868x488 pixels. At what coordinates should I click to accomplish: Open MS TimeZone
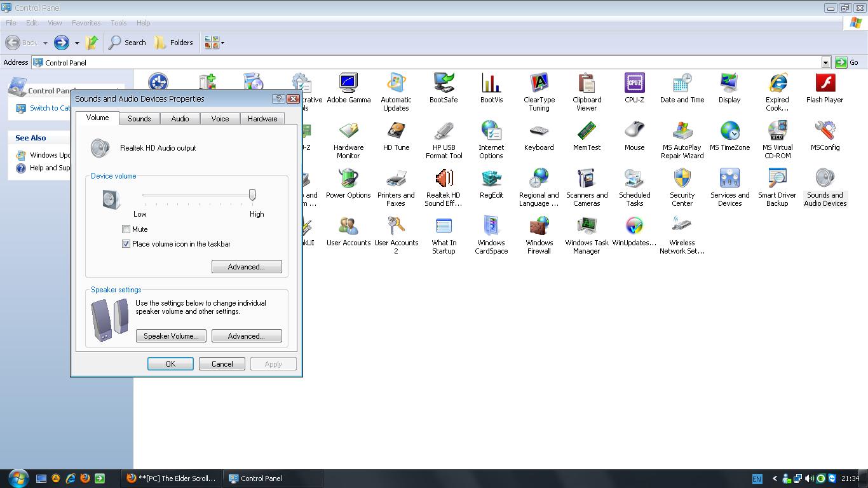click(729, 136)
